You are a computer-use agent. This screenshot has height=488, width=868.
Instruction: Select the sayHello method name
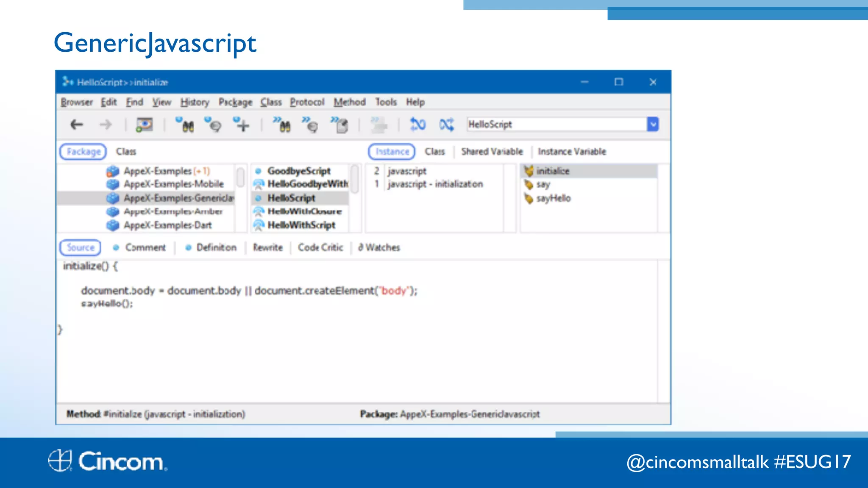click(554, 198)
